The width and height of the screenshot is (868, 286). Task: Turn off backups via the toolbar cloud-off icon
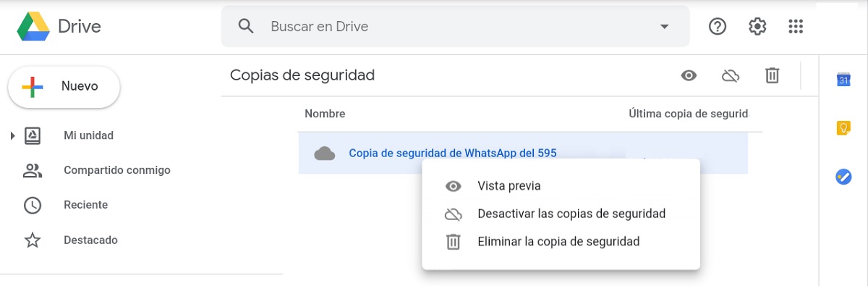[731, 75]
